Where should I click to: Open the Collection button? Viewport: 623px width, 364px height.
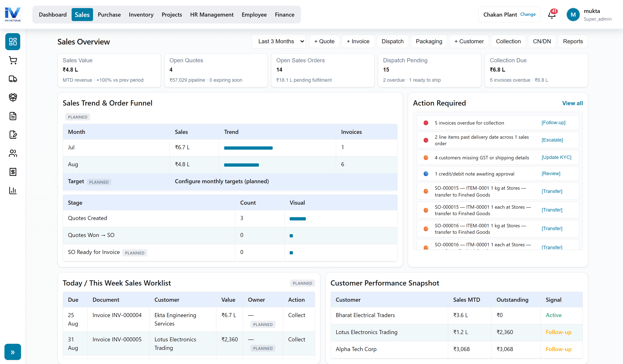tap(508, 41)
